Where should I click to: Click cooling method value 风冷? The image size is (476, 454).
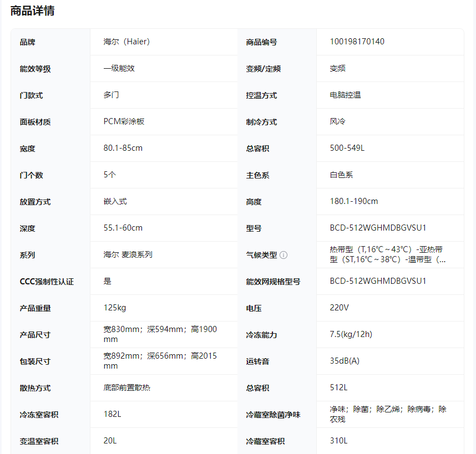point(337,121)
